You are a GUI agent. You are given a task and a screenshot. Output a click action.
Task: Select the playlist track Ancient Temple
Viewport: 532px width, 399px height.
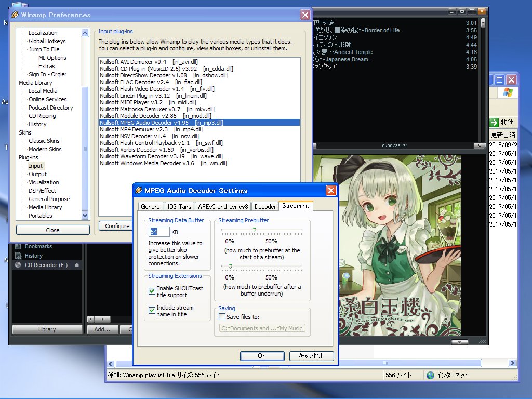[395, 52]
